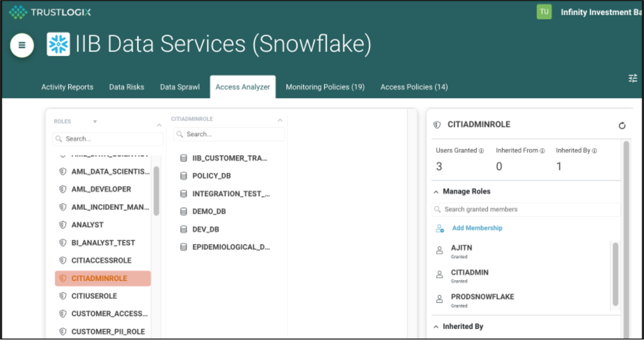The width and height of the screenshot is (644, 340).
Task: Open the Monitoring Policies (19) tab
Action: click(x=325, y=87)
